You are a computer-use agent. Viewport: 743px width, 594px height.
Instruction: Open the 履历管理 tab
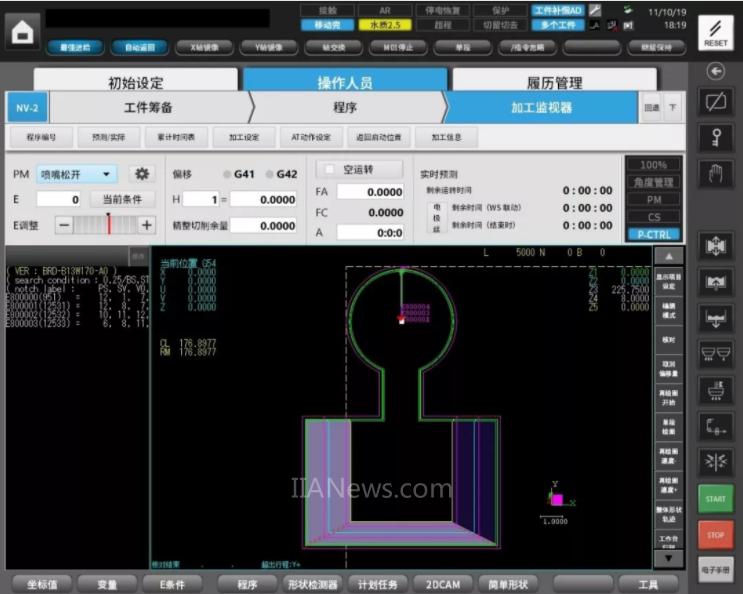[x=554, y=83]
